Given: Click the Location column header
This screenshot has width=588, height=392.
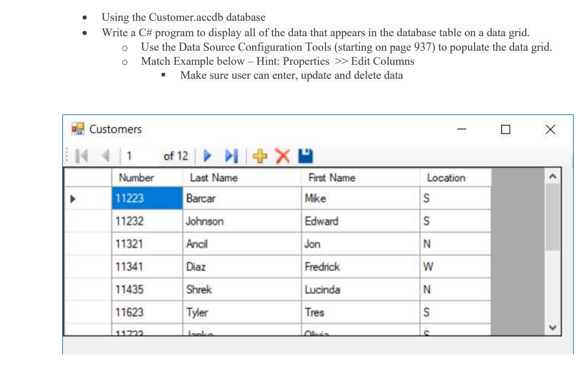Looking at the screenshot, I should (x=456, y=178).
